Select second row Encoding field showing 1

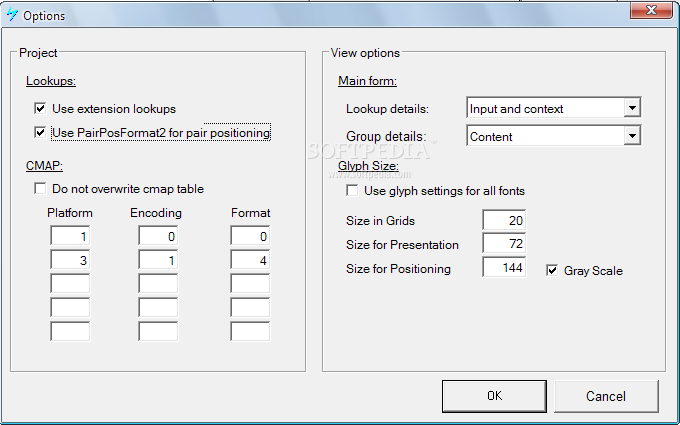(x=158, y=260)
